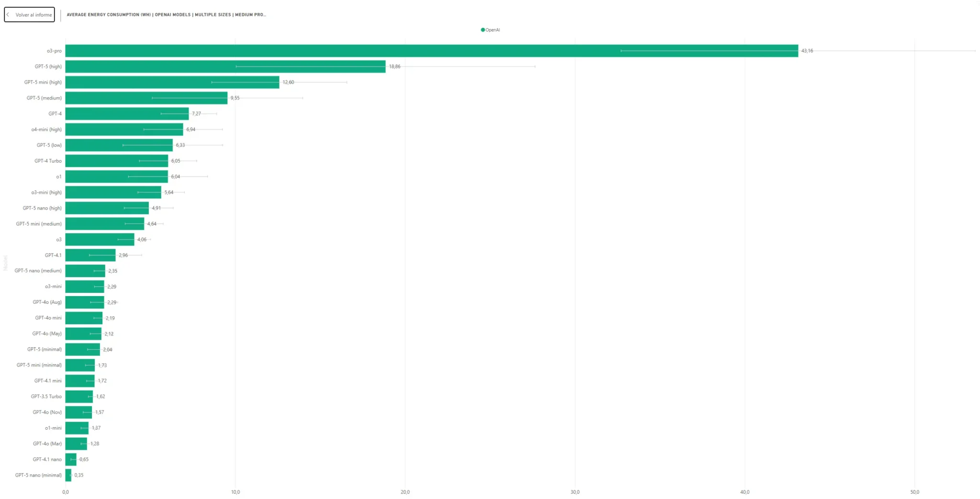980x499 pixels.
Task: Click the 9,55 data label
Action: click(x=235, y=98)
